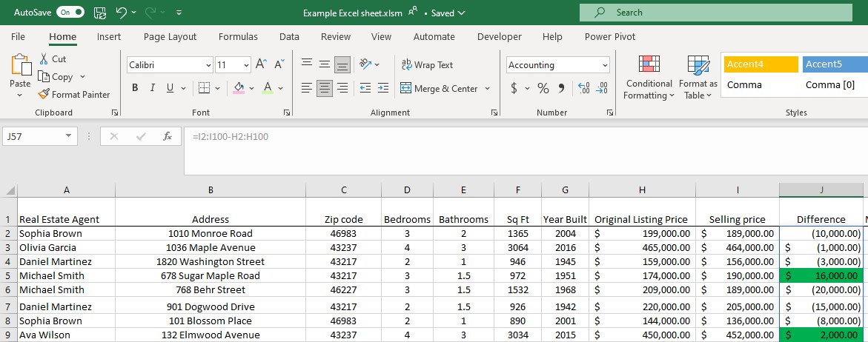Click the Format Painter brush icon
868x342 pixels.
[x=44, y=94]
